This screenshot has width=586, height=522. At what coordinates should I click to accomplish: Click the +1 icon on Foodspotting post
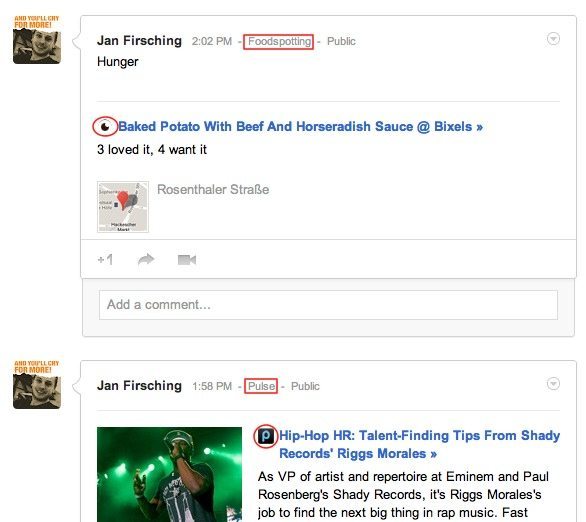105,259
